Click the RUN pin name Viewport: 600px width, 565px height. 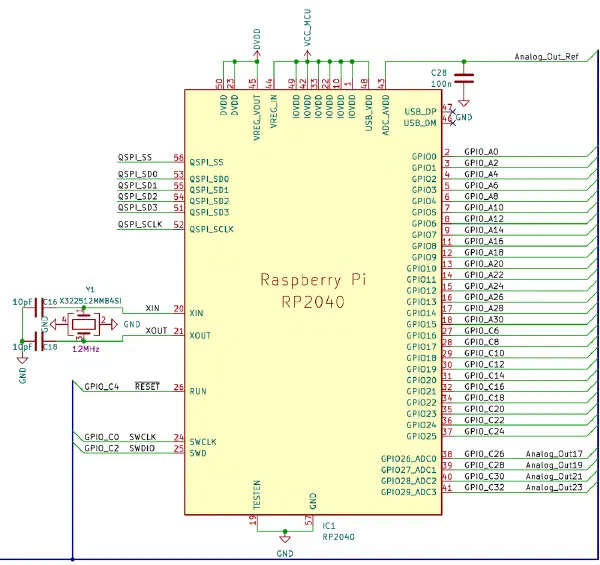click(198, 391)
